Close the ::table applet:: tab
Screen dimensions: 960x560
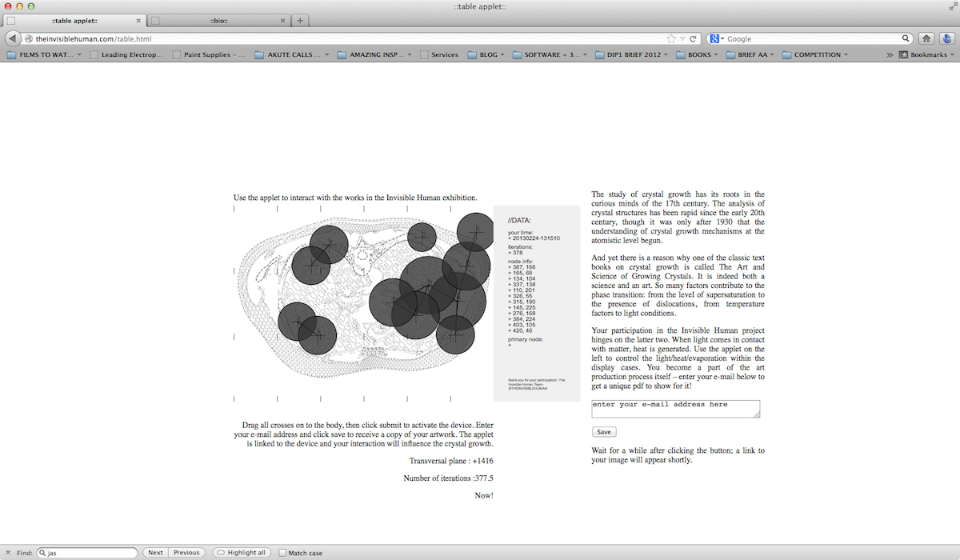coord(139,21)
